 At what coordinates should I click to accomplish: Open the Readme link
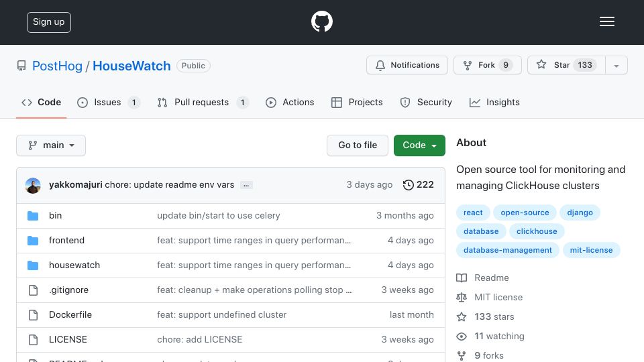(x=492, y=278)
